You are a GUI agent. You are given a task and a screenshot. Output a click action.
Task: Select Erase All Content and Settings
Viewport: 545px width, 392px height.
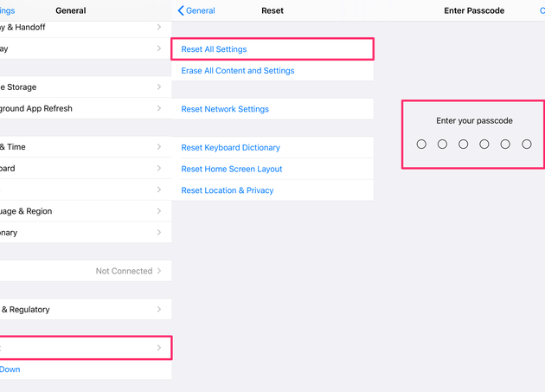tap(237, 71)
